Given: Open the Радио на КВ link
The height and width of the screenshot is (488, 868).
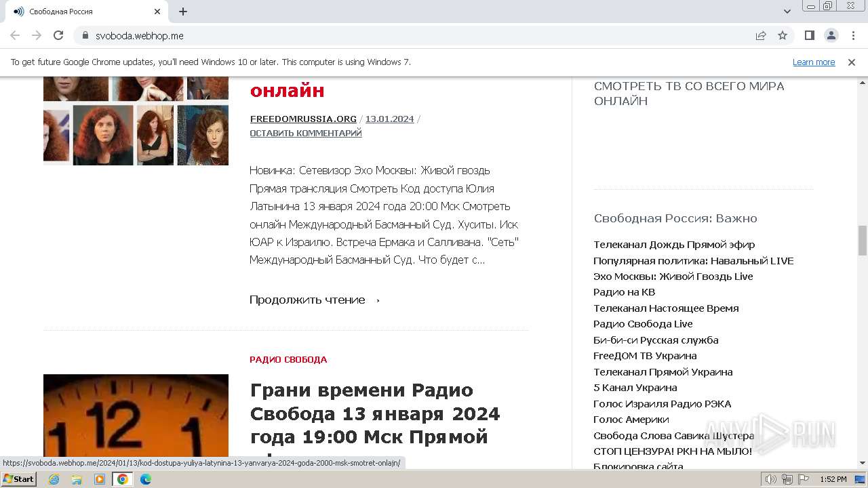Looking at the screenshot, I should 624,292.
